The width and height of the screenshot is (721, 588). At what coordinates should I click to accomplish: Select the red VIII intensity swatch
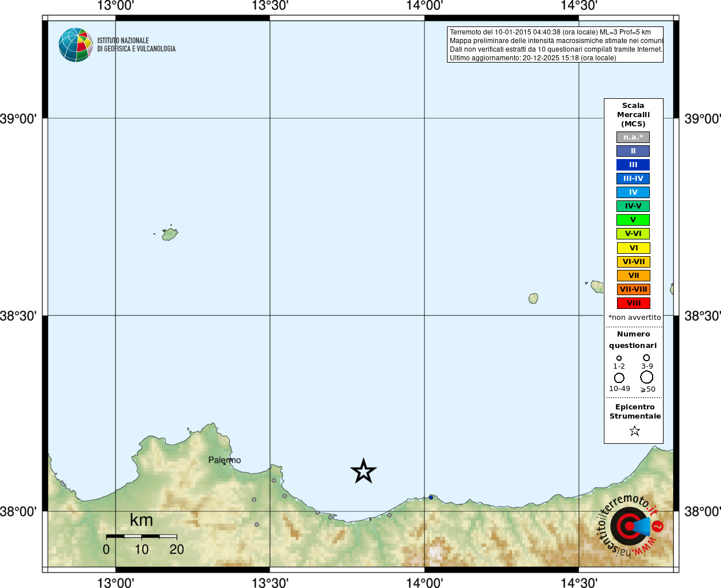[x=633, y=303]
